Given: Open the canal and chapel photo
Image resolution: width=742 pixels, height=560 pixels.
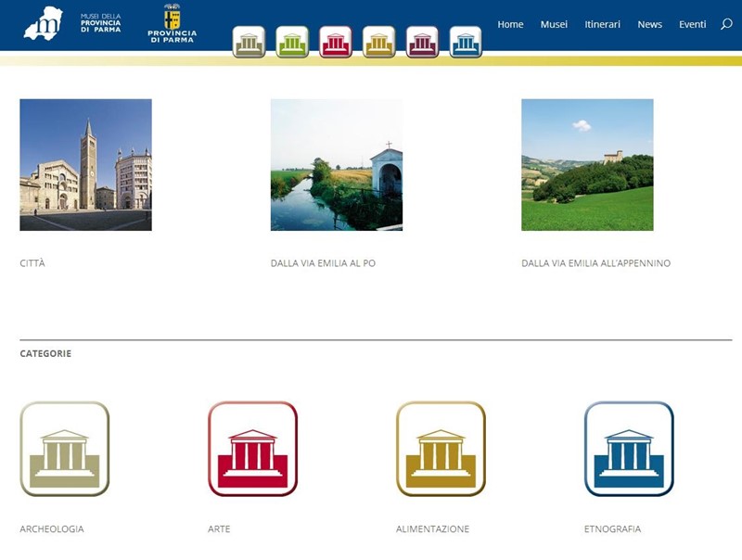Looking at the screenshot, I should point(337,165).
